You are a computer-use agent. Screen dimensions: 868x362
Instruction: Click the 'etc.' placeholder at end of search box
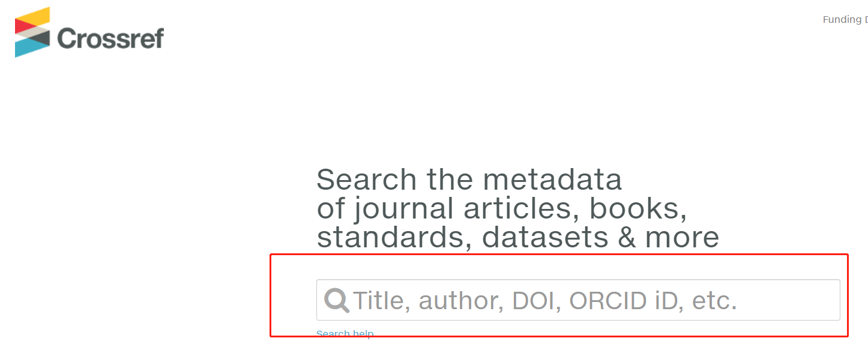tap(714, 300)
